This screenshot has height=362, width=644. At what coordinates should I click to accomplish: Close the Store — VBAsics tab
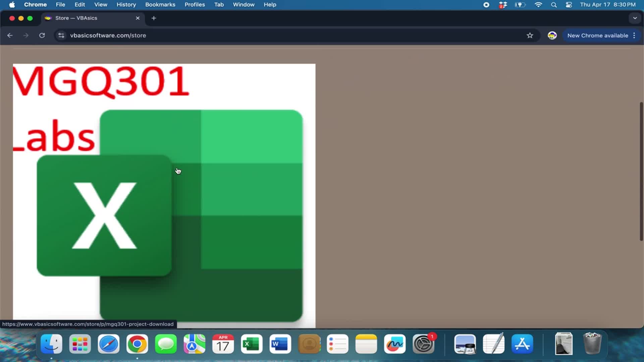(x=138, y=18)
